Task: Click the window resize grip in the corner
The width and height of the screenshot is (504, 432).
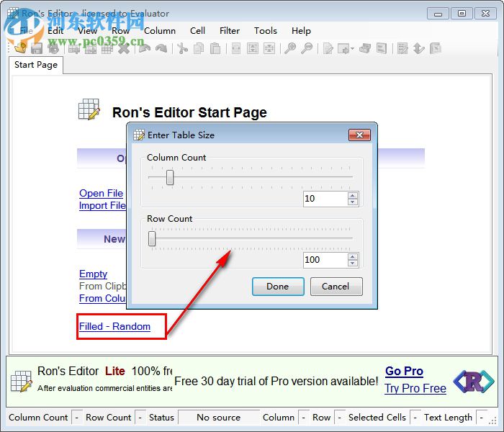Action: click(x=492, y=420)
